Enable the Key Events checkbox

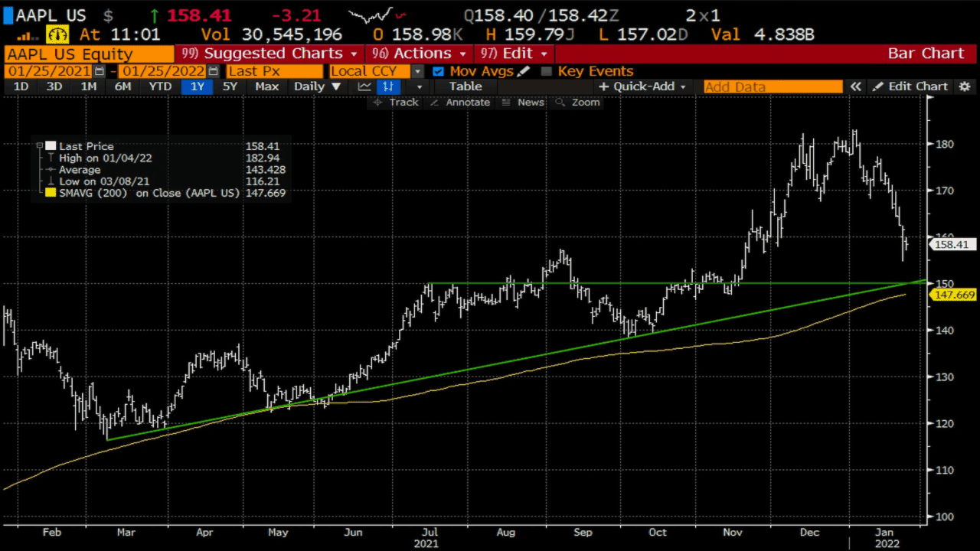click(x=546, y=71)
